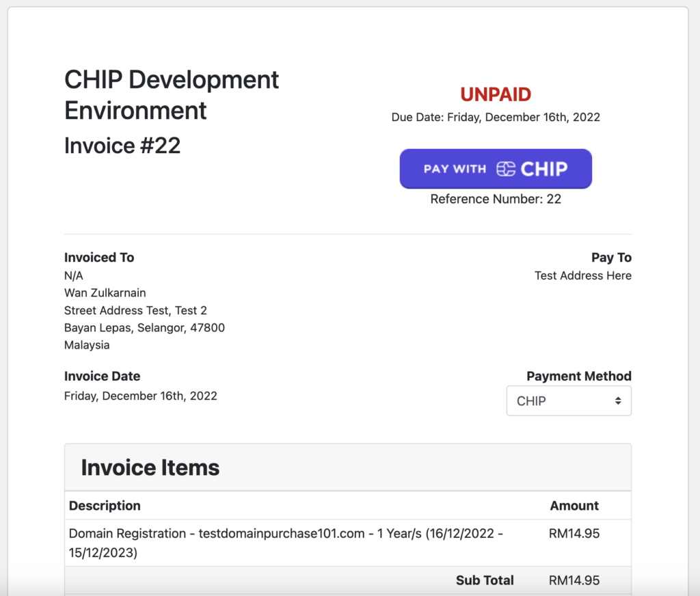This screenshot has height=596, width=700.
Task: Click the Invoiced To heading
Action: (99, 258)
